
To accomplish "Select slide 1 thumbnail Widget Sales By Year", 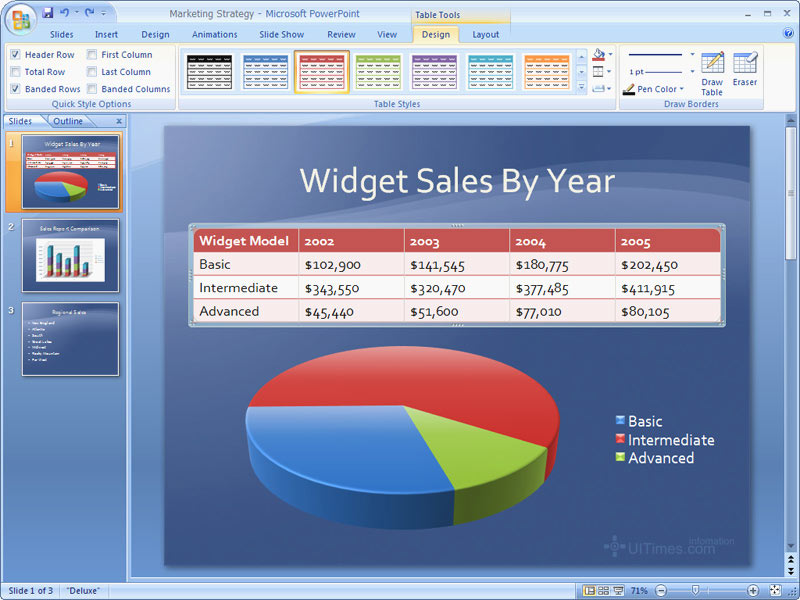I will point(70,172).
